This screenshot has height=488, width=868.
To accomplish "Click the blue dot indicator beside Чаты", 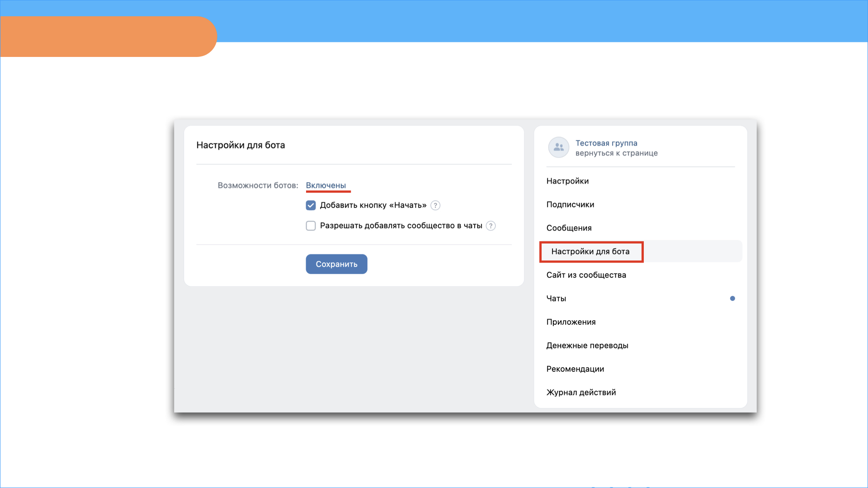I will 732,298.
